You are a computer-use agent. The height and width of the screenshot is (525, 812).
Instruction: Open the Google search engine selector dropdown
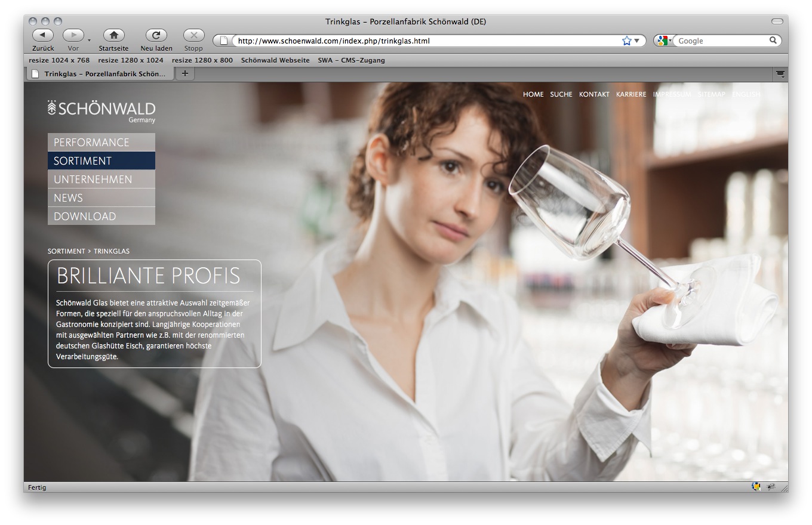pos(664,41)
